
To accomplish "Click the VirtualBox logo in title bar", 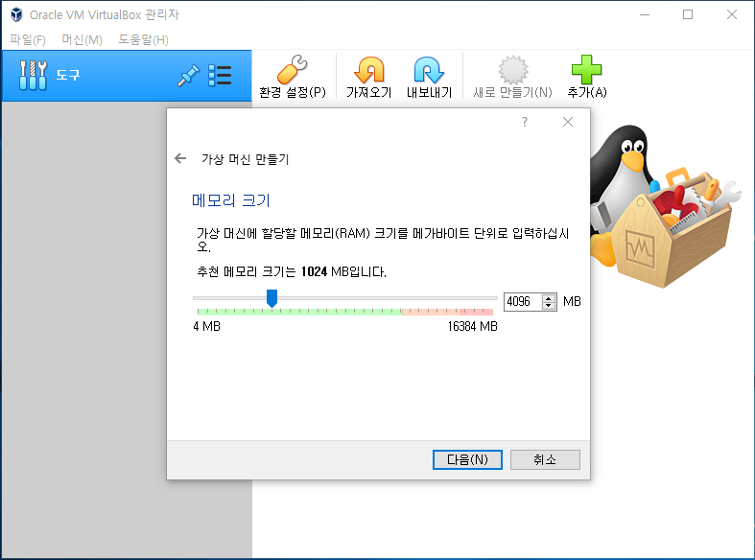I will click(x=16, y=15).
